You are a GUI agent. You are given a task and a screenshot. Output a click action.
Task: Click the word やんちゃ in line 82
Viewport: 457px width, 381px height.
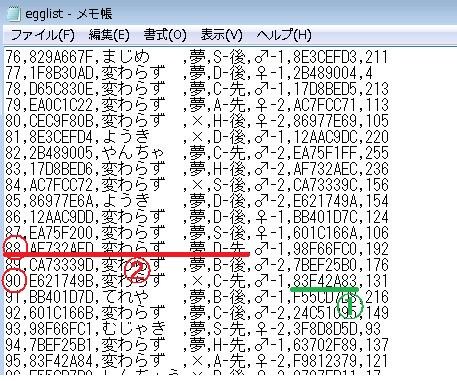(133, 153)
